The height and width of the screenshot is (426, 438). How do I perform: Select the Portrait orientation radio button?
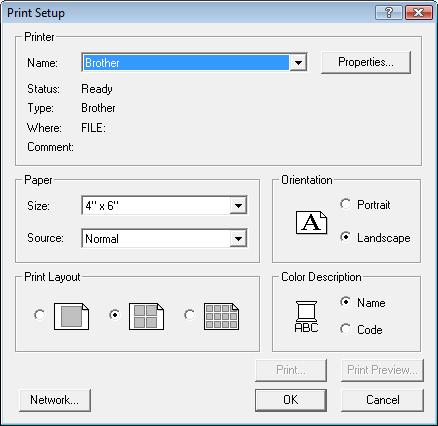click(345, 204)
